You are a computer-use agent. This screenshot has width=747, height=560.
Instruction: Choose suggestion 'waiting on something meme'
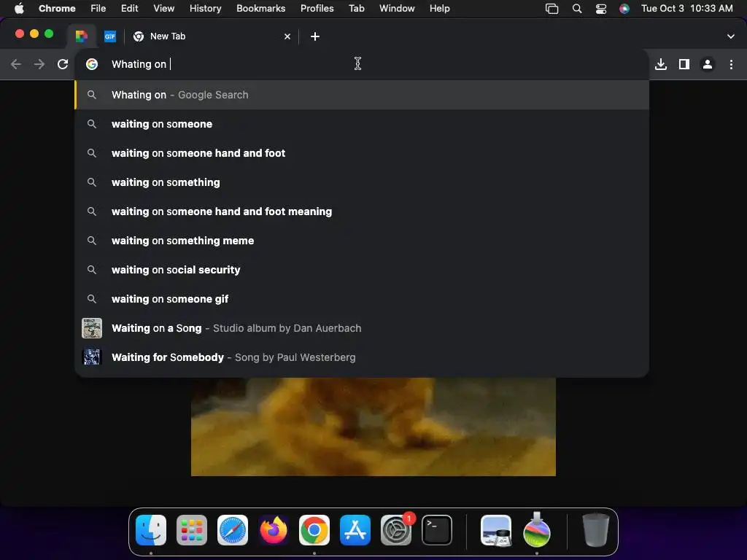[362, 241]
